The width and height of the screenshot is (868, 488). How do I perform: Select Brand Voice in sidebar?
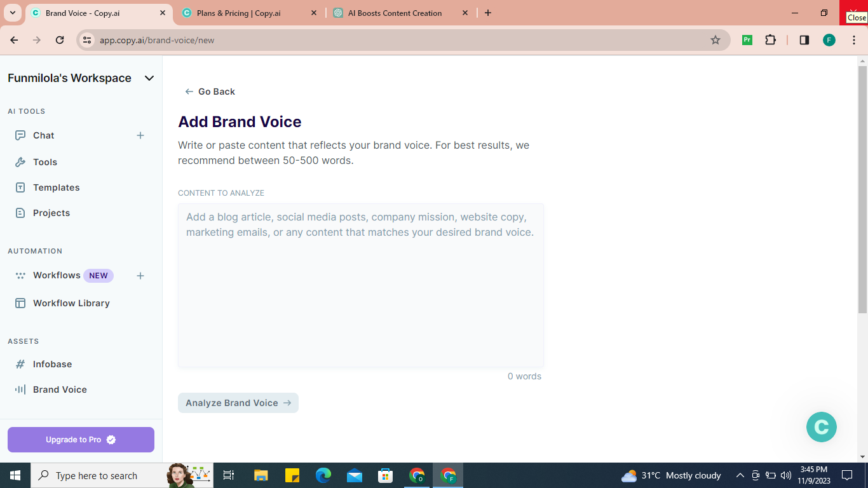click(60, 390)
